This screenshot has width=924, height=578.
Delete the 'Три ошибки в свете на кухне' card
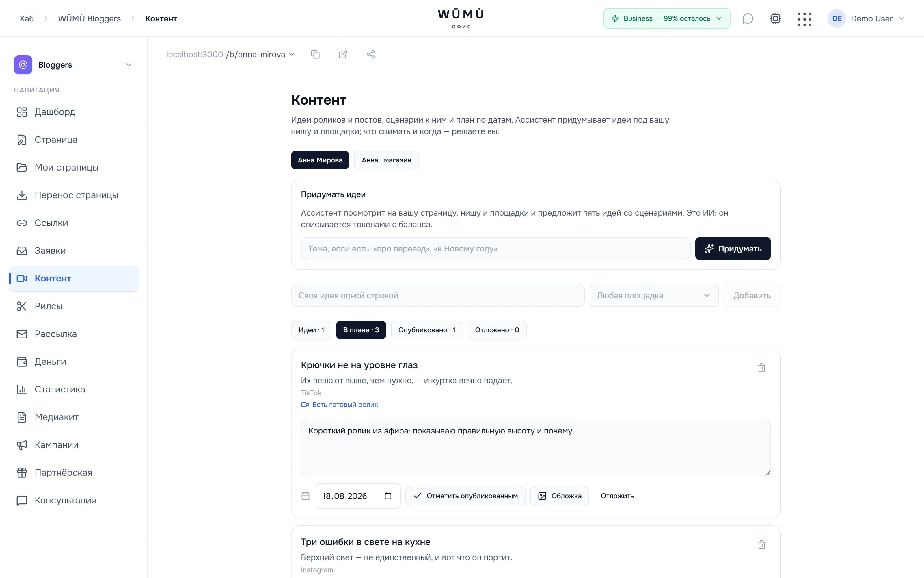point(761,544)
